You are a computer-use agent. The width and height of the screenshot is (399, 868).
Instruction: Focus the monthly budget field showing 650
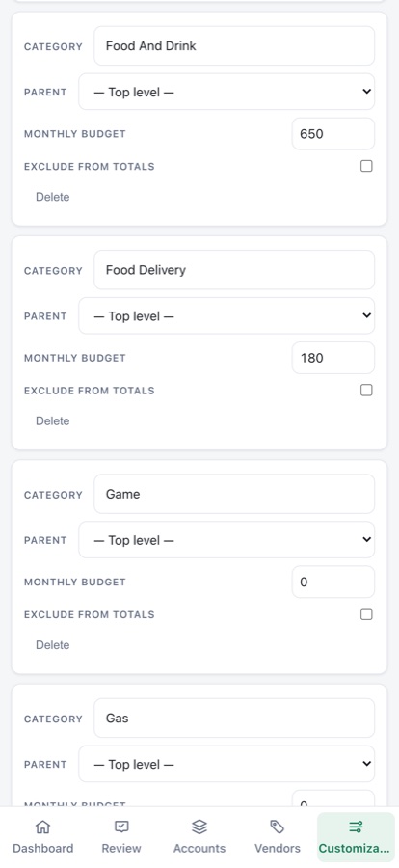pos(333,134)
